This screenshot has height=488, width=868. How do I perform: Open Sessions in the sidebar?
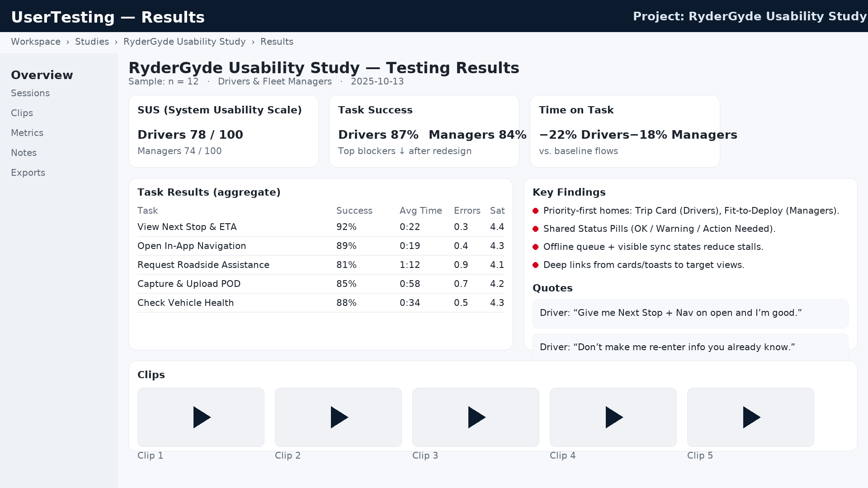coord(30,93)
